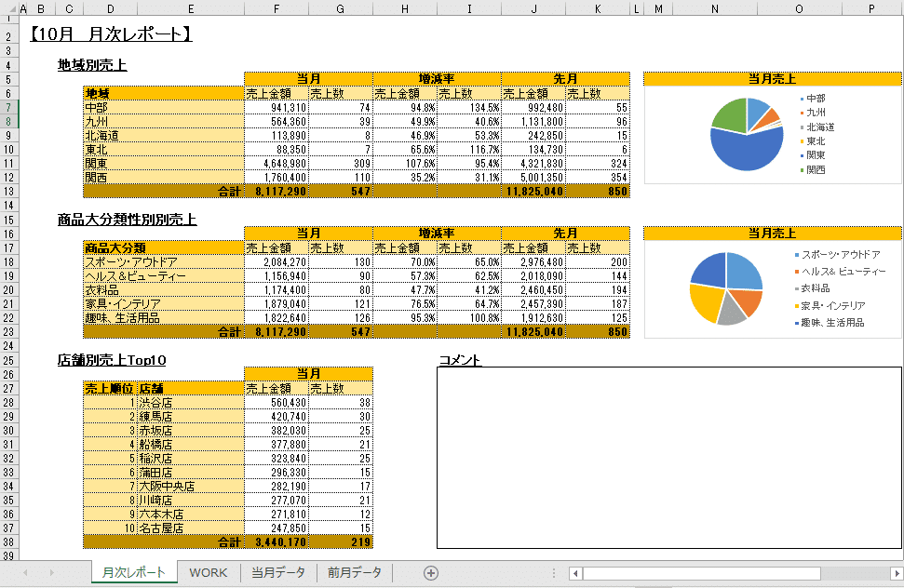Select the 六本木店 store cell
This screenshot has width=904, height=588.
click(191, 514)
